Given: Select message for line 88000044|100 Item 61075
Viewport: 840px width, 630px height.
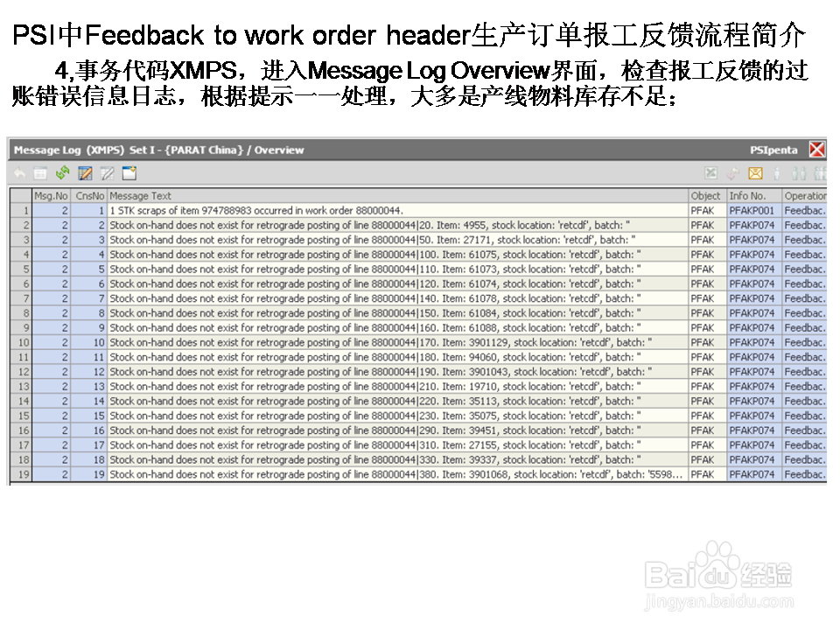Looking at the screenshot, I should point(397,255).
